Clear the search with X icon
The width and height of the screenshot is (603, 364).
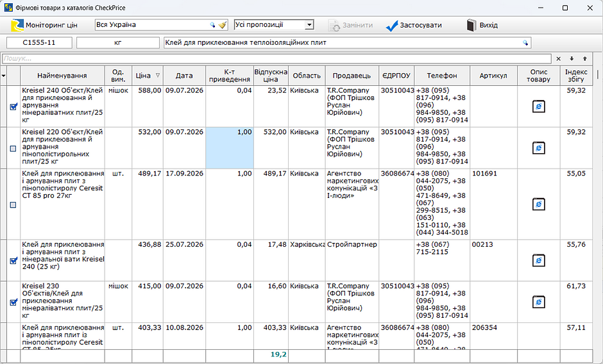tap(558, 59)
